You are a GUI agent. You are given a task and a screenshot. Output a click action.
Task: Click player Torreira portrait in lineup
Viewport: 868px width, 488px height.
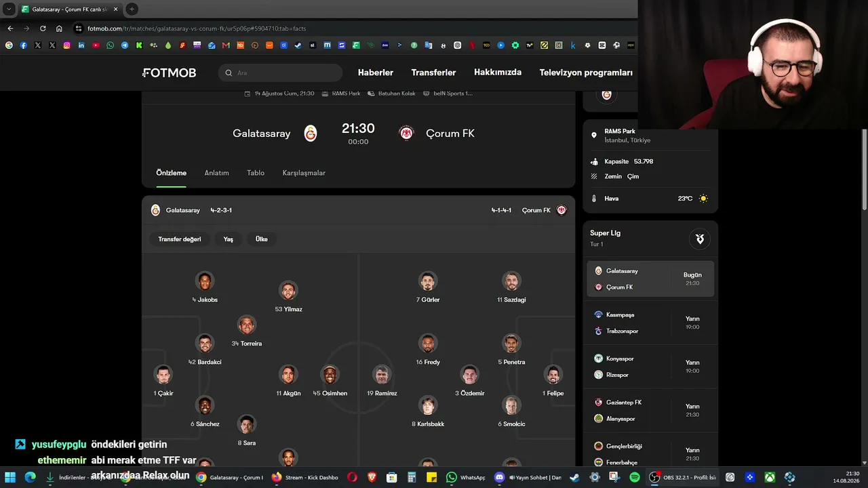(247, 325)
